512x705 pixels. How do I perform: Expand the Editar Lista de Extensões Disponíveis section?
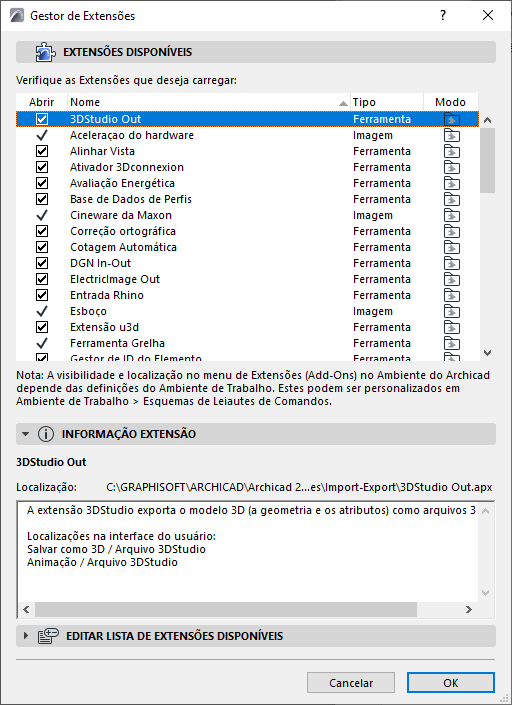(x=26, y=636)
